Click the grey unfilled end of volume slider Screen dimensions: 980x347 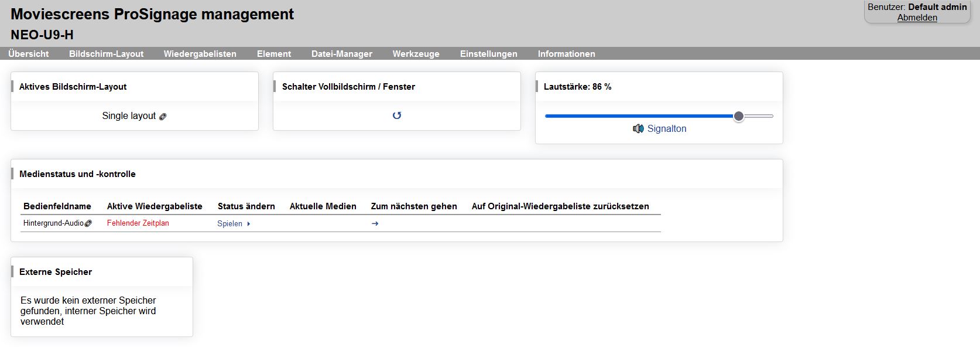[x=759, y=116]
